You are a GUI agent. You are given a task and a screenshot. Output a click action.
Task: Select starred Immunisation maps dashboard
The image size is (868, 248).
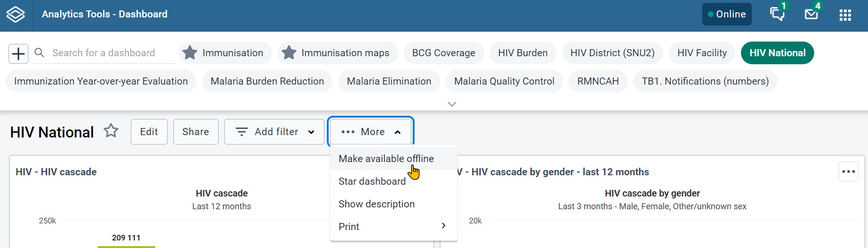coord(338,53)
